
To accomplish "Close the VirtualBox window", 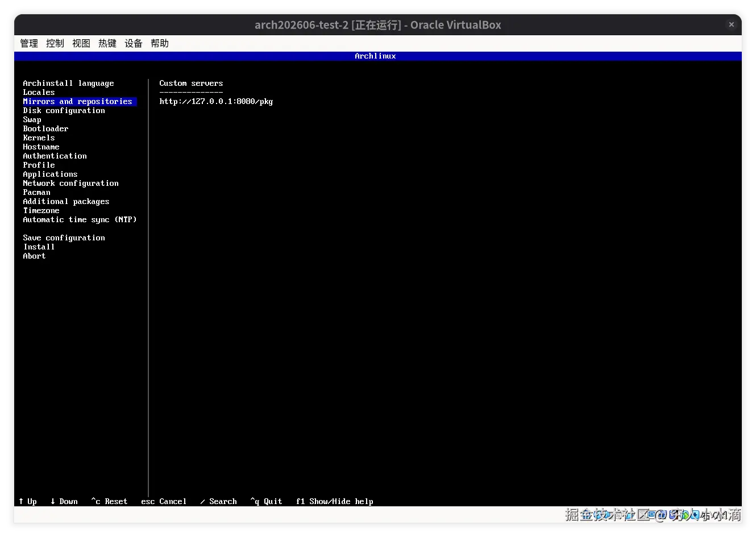I will click(732, 24).
